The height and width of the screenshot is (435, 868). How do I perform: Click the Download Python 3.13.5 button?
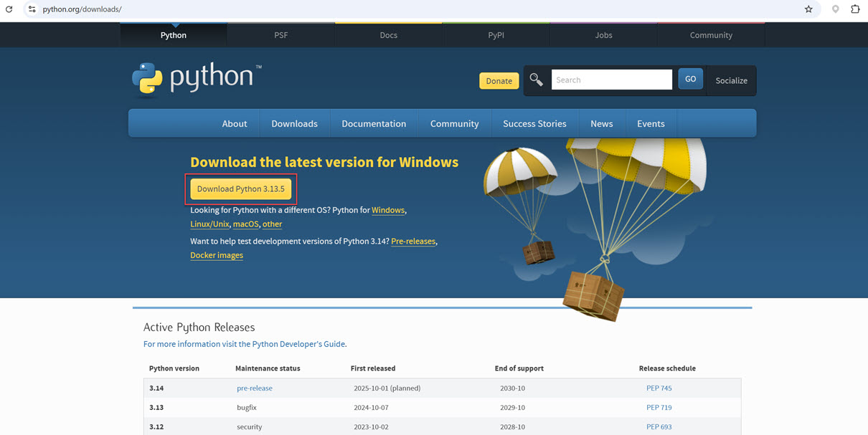[x=240, y=188]
